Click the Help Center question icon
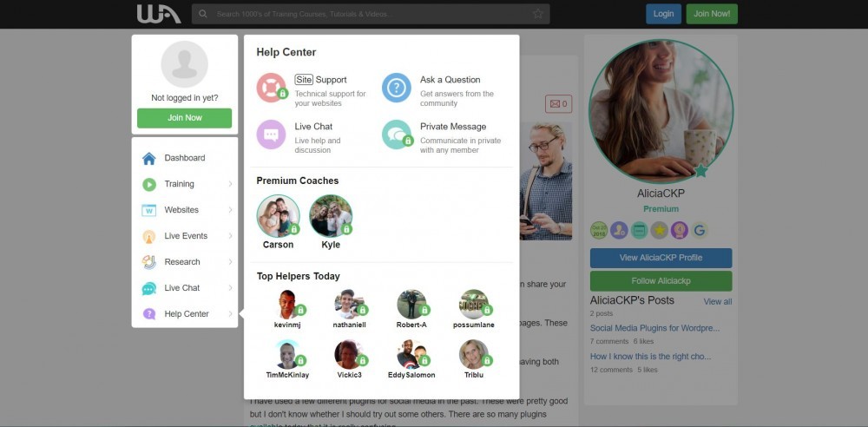868x427 pixels. pyautogui.click(x=149, y=314)
